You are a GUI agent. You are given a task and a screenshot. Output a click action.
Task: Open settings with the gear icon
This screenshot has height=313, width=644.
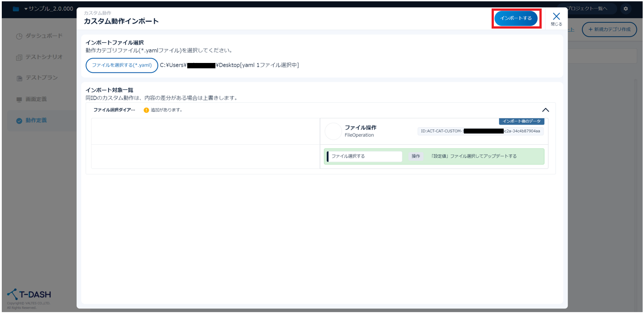pos(626,9)
